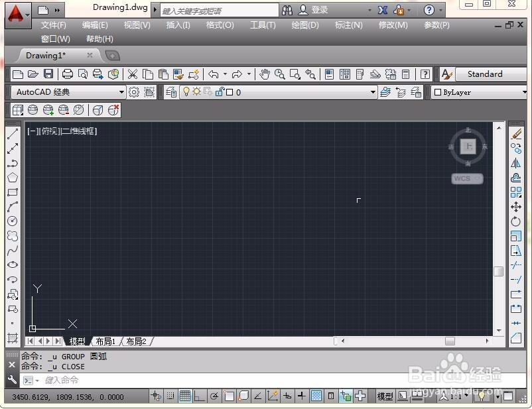Select the Line tool in draw toolbar
Image resolution: width=532 pixels, height=409 pixels.
13,134
